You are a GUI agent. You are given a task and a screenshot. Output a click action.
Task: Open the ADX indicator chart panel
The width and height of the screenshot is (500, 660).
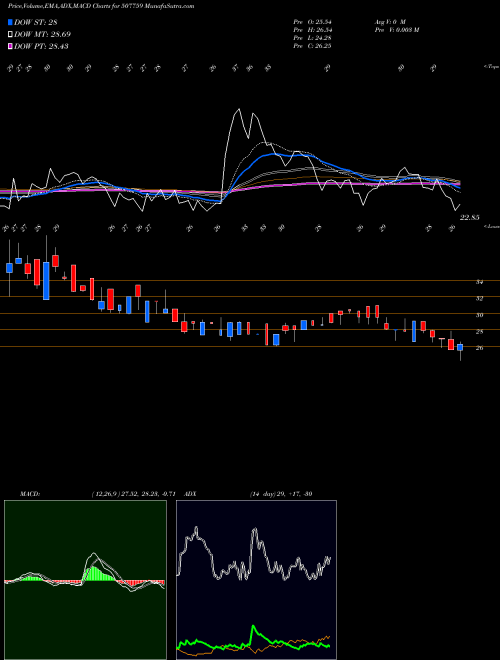(x=256, y=580)
